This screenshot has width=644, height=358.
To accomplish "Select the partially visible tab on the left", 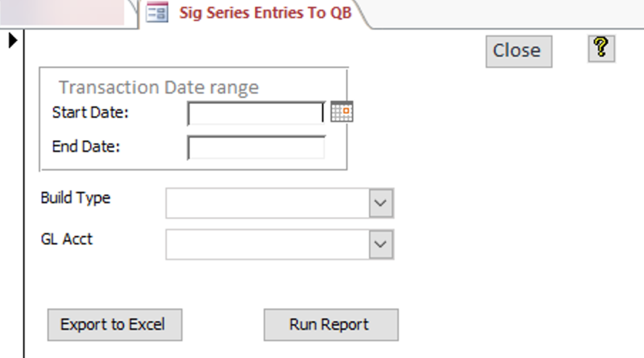I will point(63,13).
